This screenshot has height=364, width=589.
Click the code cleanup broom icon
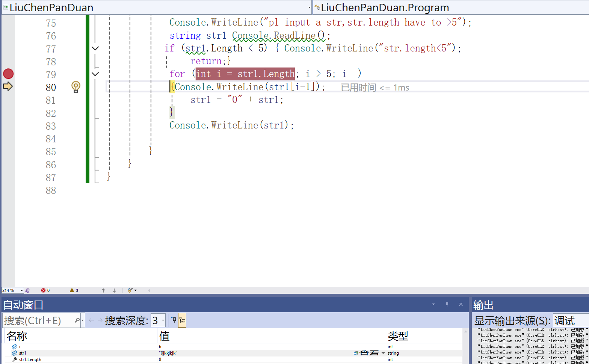(130, 290)
